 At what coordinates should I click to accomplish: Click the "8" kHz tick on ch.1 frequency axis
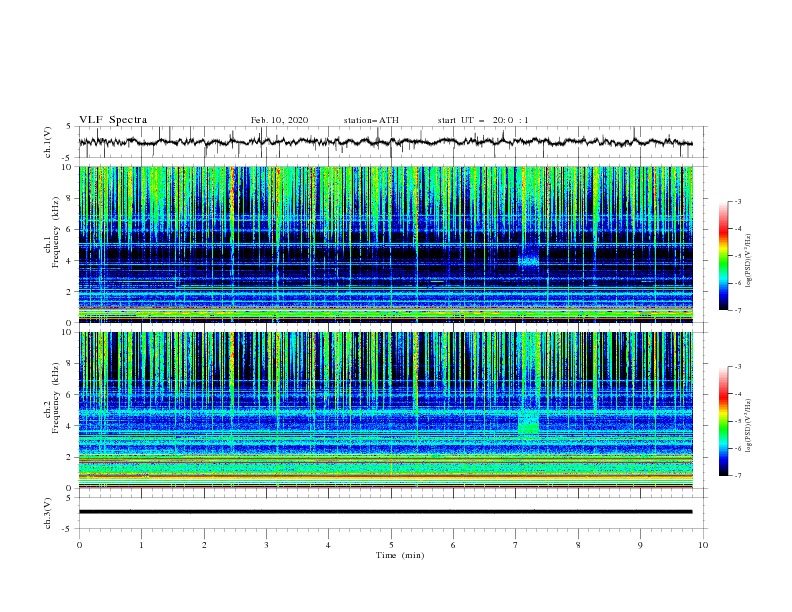(71, 198)
